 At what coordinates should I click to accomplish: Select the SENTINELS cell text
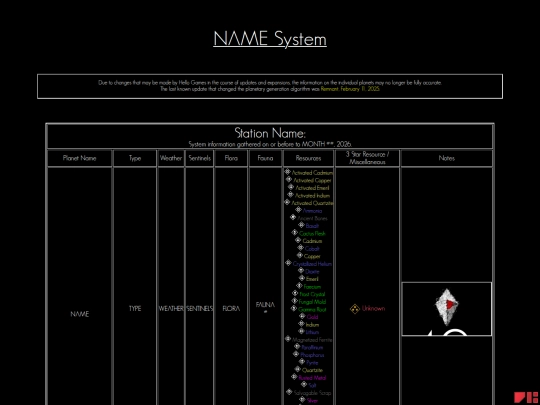tap(200, 309)
